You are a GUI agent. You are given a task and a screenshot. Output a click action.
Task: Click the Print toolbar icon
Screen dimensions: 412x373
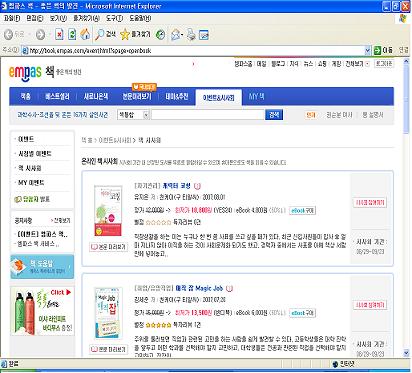191,34
